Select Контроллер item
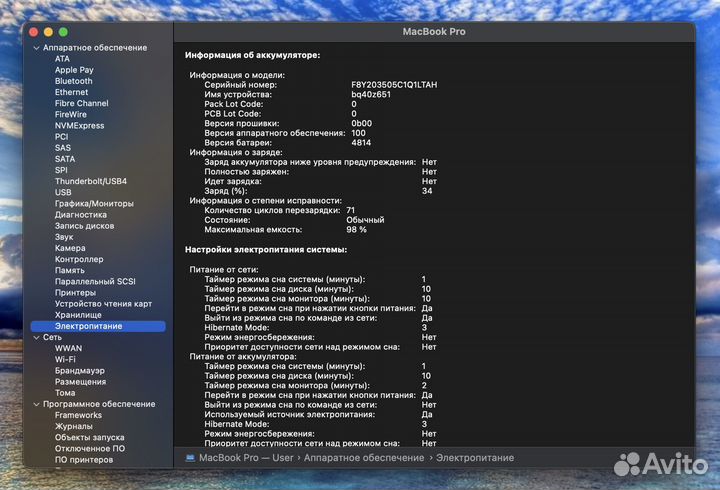This screenshot has height=490, width=720. coord(79,259)
